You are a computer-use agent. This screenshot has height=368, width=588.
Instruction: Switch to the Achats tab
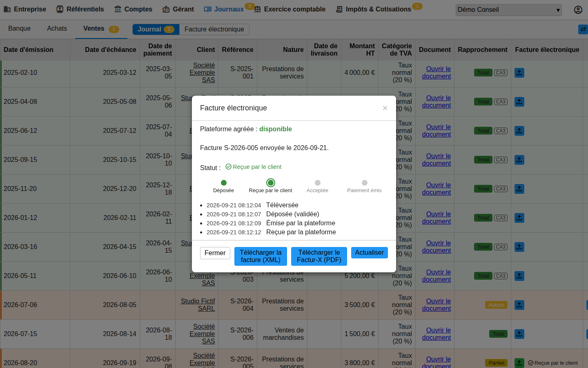coord(57,29)
